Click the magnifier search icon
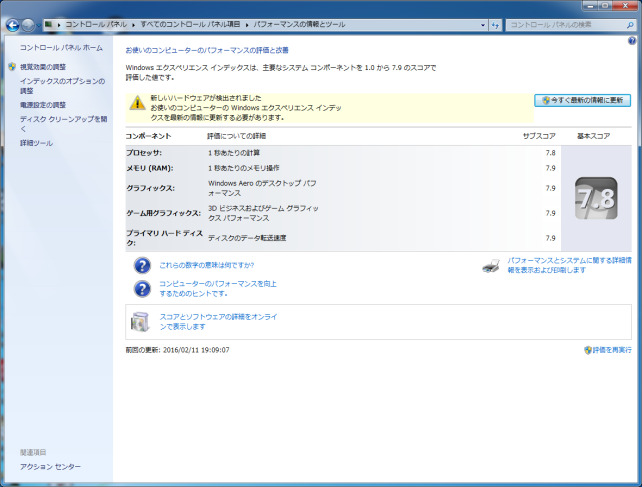The height and width of the screenshot is (487, 642). tap(630, 25)
